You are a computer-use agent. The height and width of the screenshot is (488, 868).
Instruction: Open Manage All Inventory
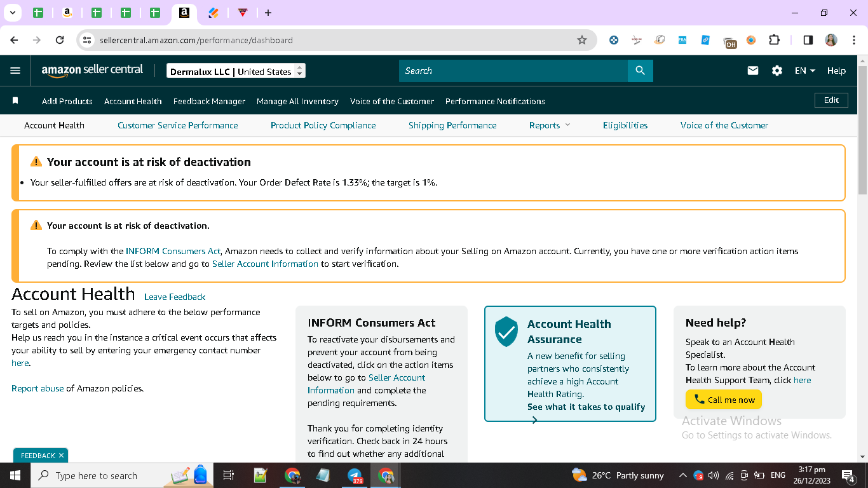(297, 101)
